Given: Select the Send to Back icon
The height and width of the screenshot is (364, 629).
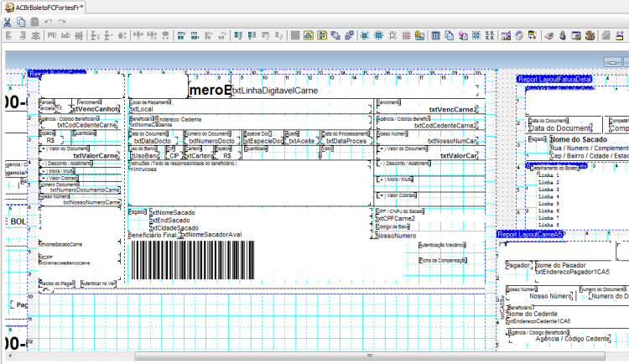Looking at the screenshot, I should 349,36.
